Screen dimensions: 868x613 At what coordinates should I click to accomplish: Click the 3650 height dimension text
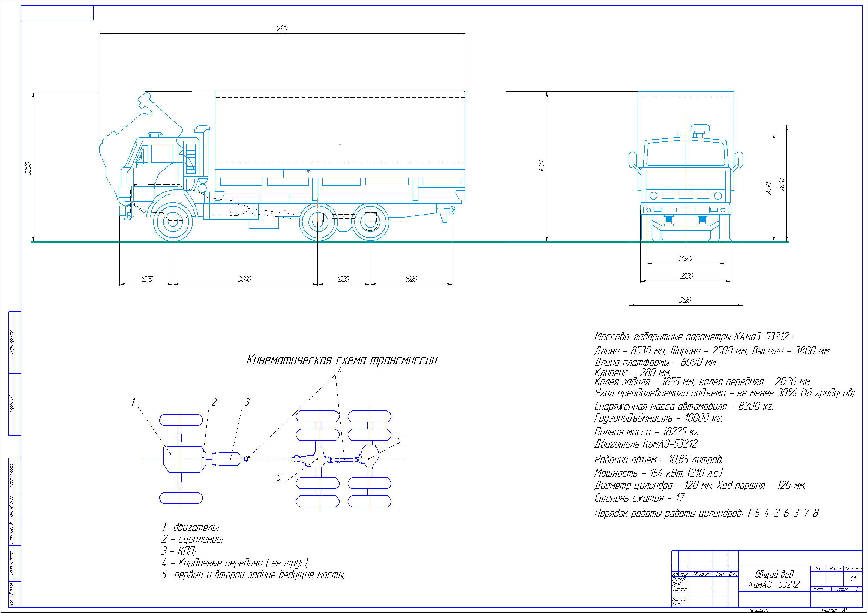click(x=541, y=167)
